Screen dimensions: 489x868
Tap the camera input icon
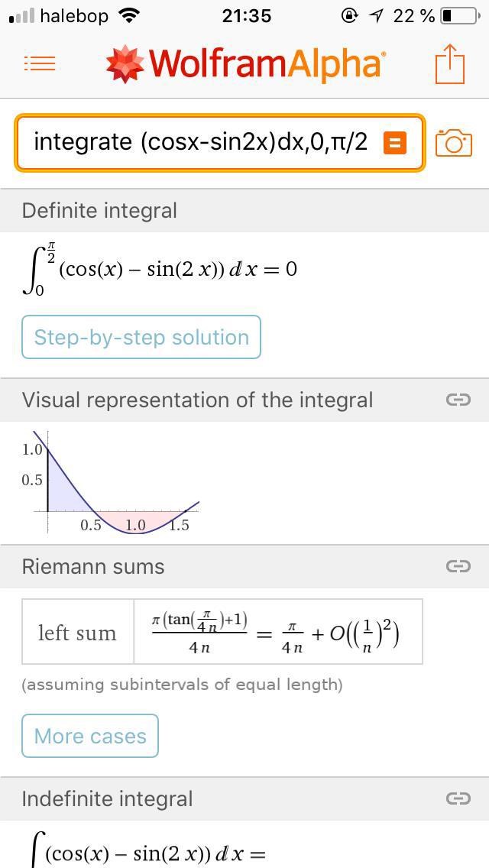tap(453, 143)
